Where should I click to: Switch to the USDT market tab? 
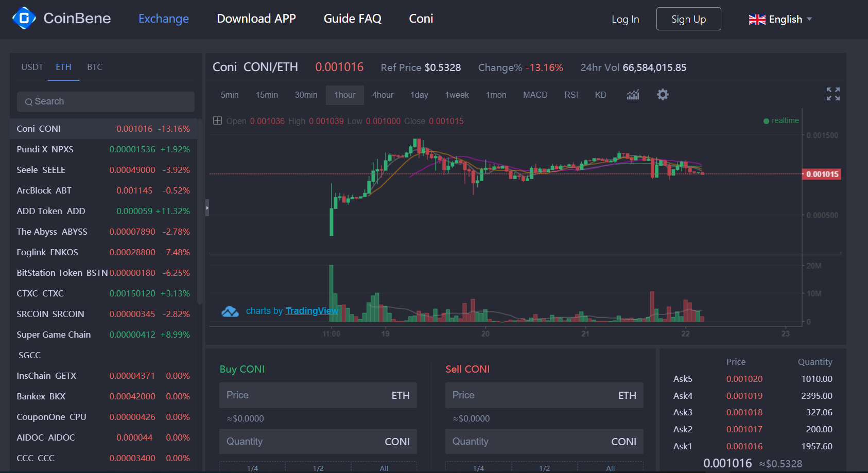coord(32,67)
